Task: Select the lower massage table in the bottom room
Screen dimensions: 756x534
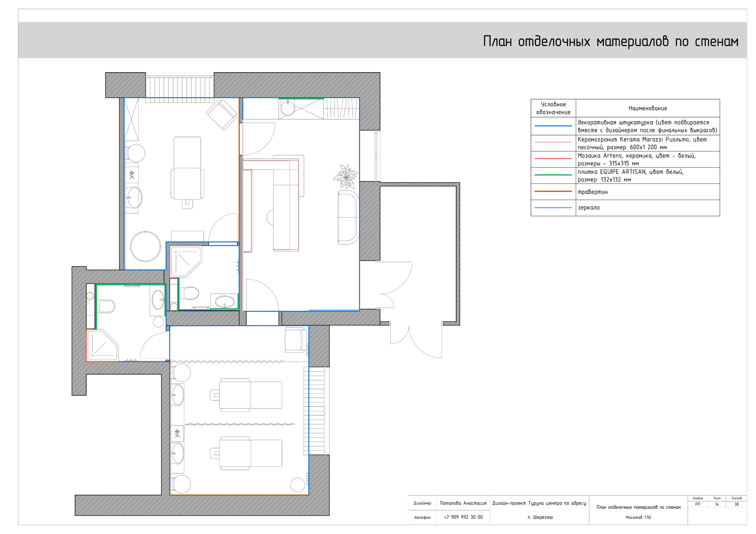Action: (250, 453)
